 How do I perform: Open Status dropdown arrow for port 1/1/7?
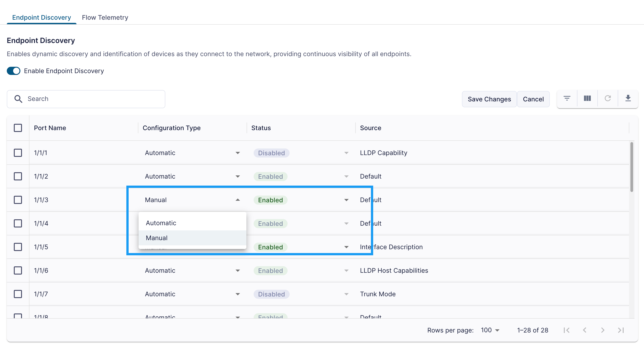pos(346,294)
